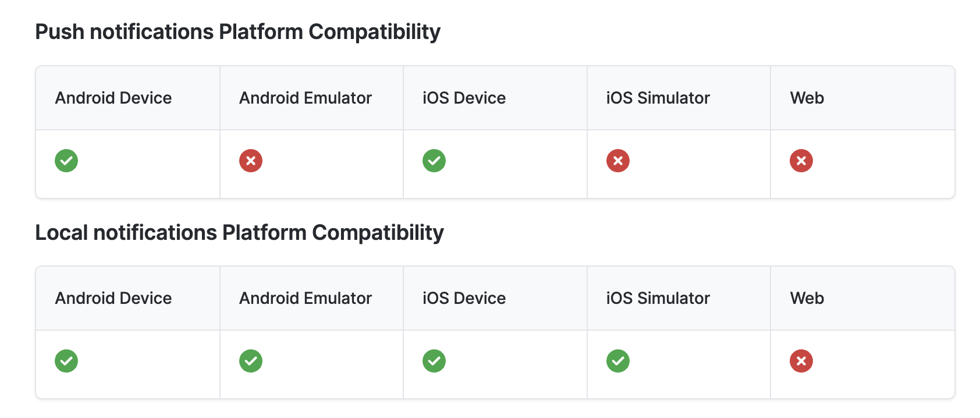Click red cross under Push Web column

tap(801, 161)
